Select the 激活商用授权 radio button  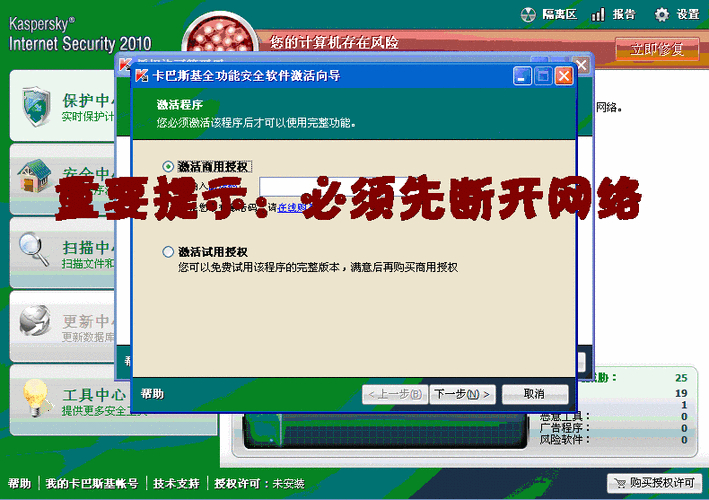[168, 166]
